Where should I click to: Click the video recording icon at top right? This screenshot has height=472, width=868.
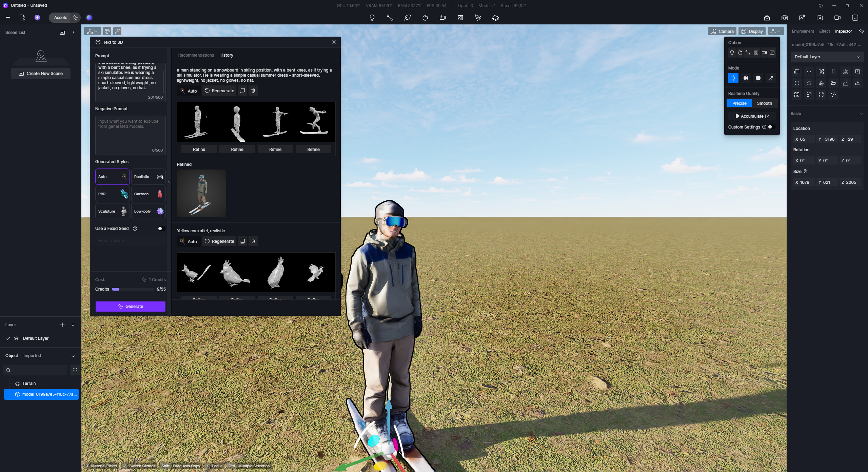pyautogui.click(x=837, y=18)
